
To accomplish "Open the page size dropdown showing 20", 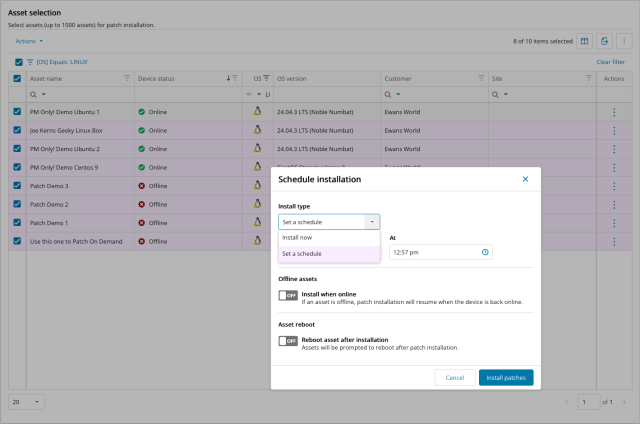I will (26, 401).
